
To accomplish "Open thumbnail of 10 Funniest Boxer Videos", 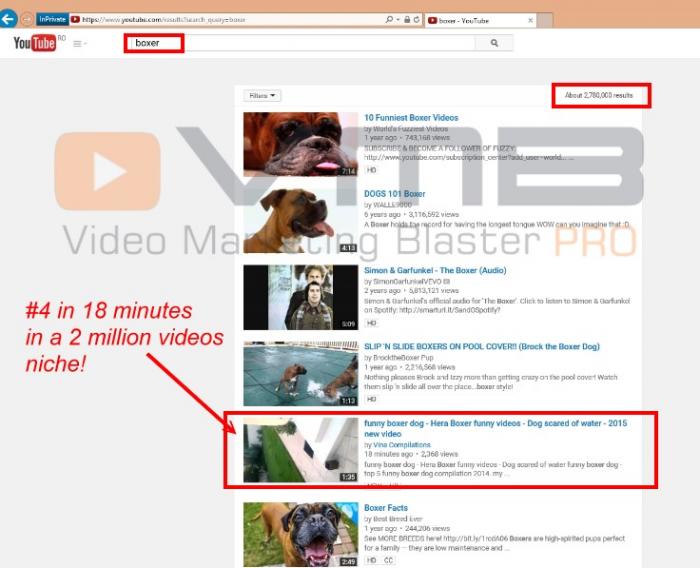I will coord(300,144).
